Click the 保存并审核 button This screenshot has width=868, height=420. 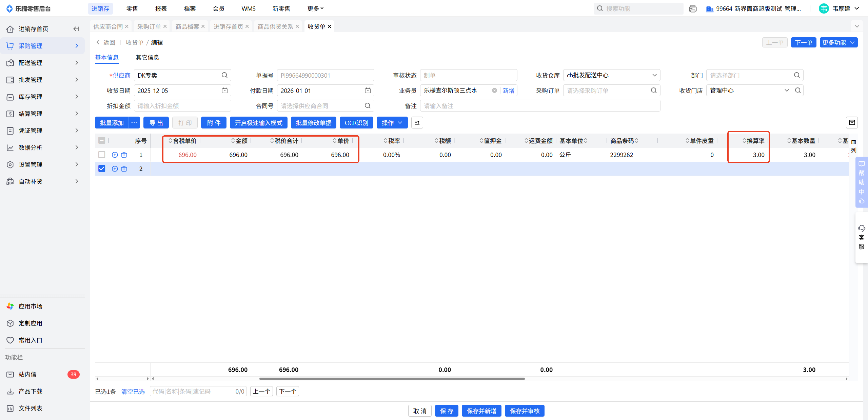pos(524,411)
